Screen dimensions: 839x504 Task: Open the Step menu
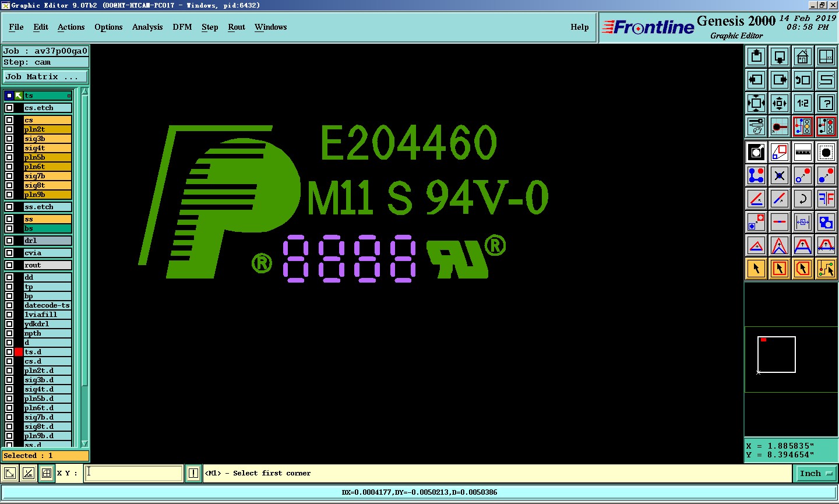tap(210, 27)
